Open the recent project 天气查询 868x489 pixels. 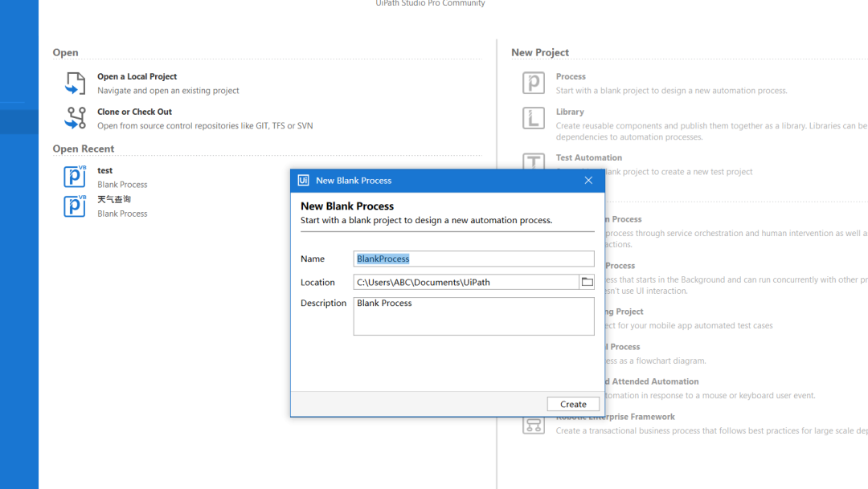click(x=114, y=199)
